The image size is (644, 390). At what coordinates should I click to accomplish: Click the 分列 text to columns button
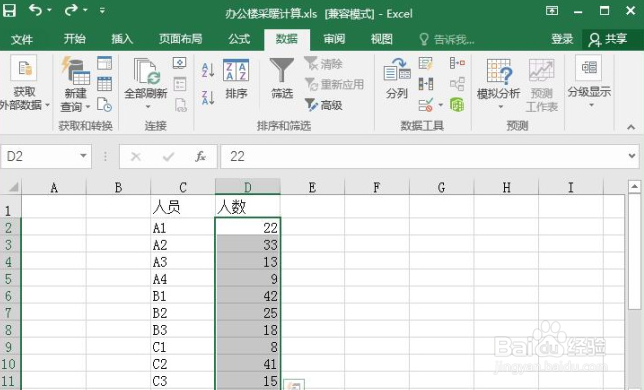click(x=396, y=79)
